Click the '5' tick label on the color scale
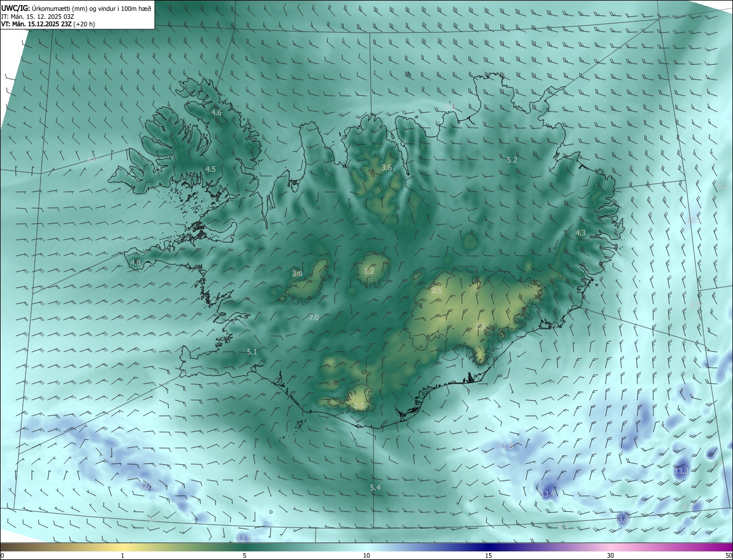Image resolution: width=733 pixels, height=560 pixels. click(245, 555)
